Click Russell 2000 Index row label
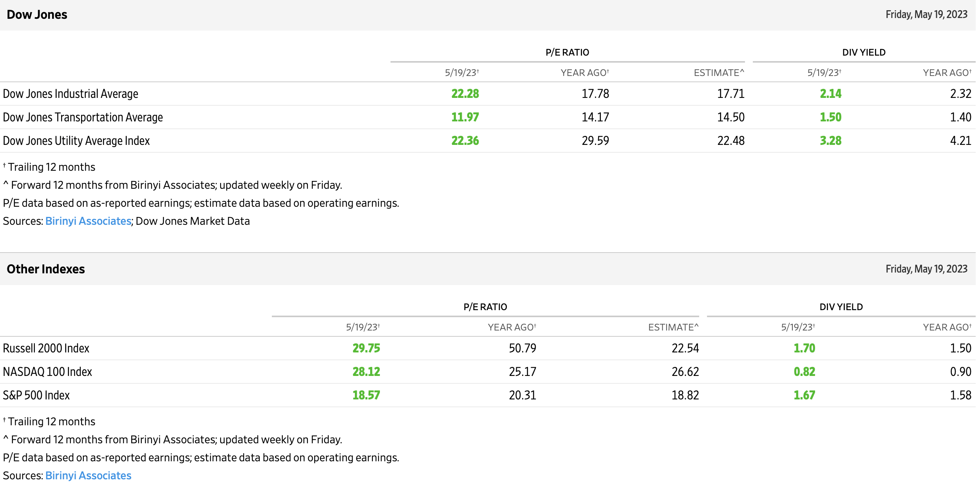This screenshot has height=484, width=980. click(x=46, y=348)
